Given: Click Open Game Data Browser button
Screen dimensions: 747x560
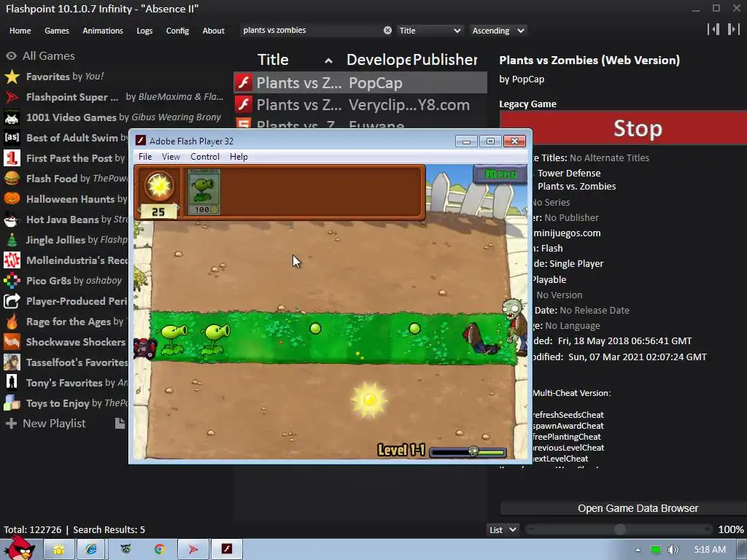Looking at the screenshot, I should 638,508.
